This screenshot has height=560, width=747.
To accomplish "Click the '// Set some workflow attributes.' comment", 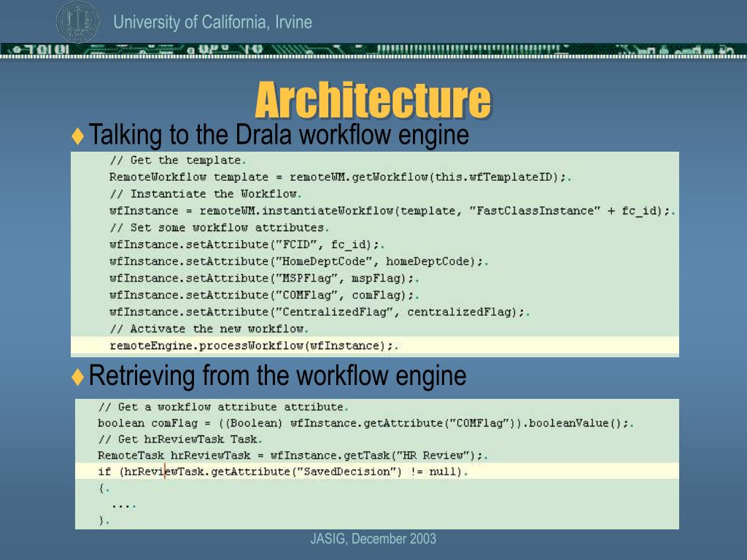I will click(219, 227).
